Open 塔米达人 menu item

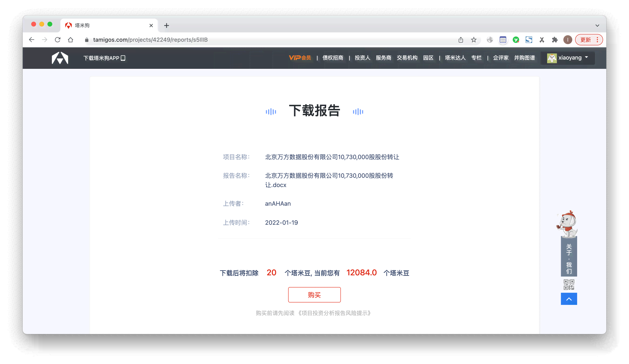(x=455, y=58)
